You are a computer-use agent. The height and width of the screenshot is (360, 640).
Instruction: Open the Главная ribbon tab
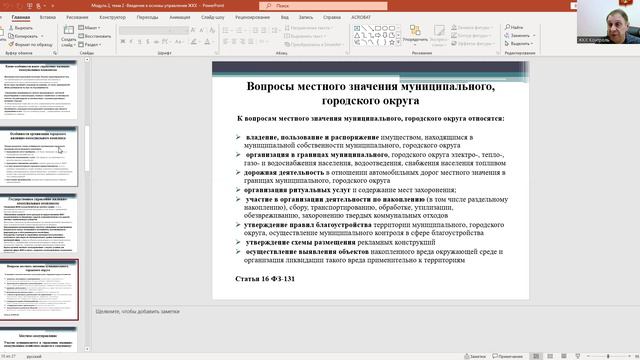pos(20,18)
